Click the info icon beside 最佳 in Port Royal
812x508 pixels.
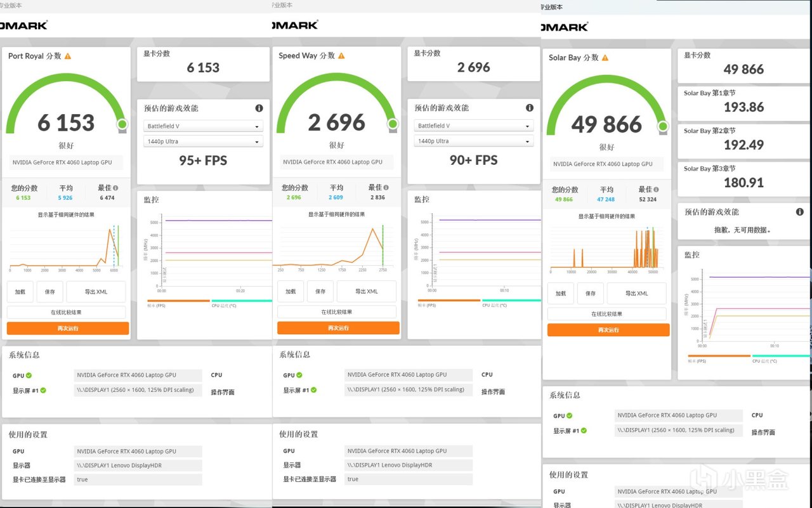115,188
